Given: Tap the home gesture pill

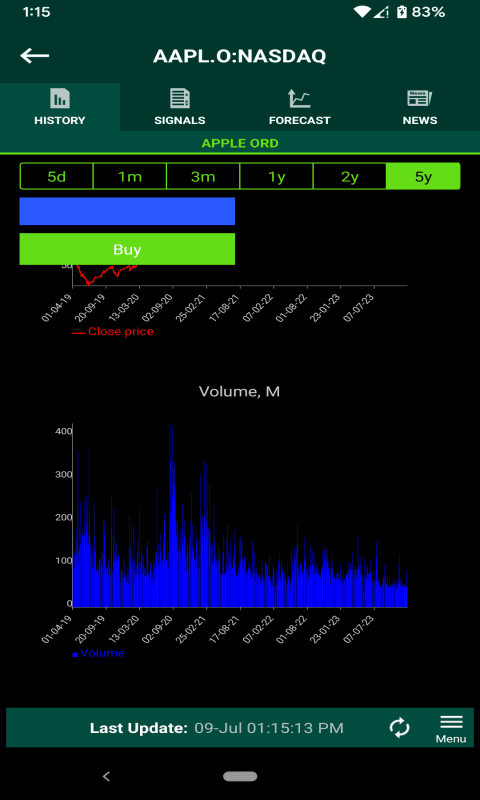Looking at the screenshot, I should 240,777.
